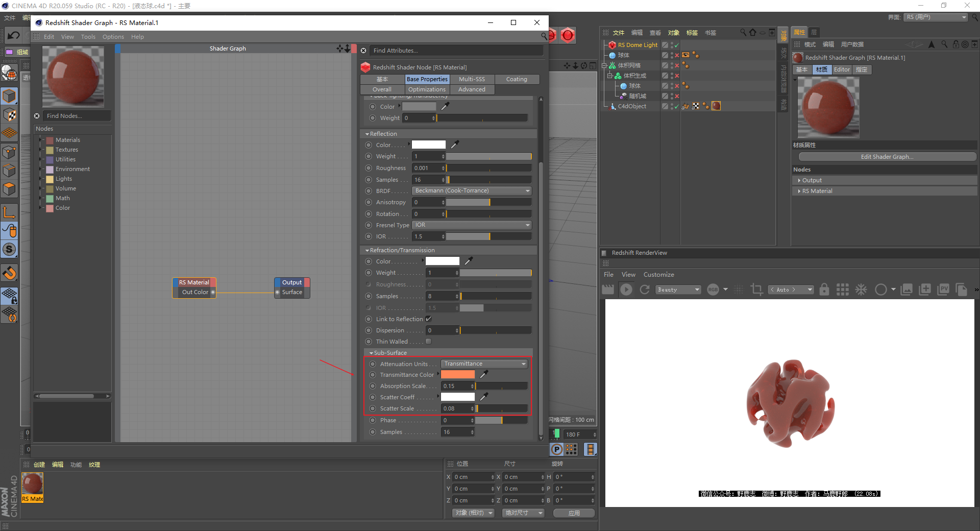
Task: Click the Refraction Color white swatch
Action: click(x=443, y=261)
